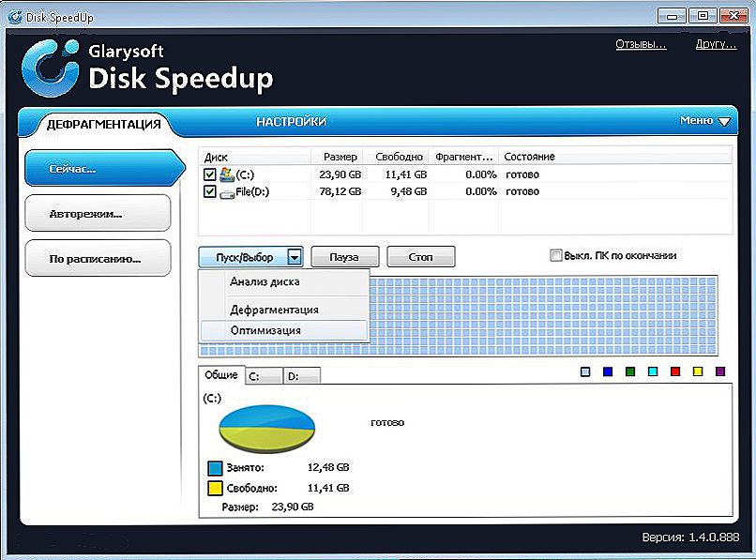Image resolution: width=756 pixels, height=560 pixels.
Task: Click the cyan legend swatch
Action: point(653,371)
